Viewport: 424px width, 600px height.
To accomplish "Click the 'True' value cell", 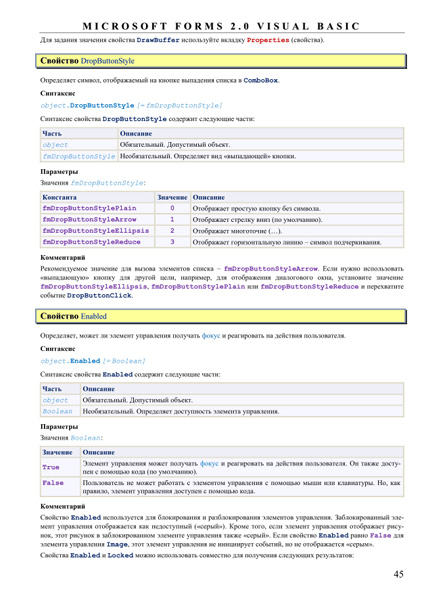I will (x=60, y=467).
